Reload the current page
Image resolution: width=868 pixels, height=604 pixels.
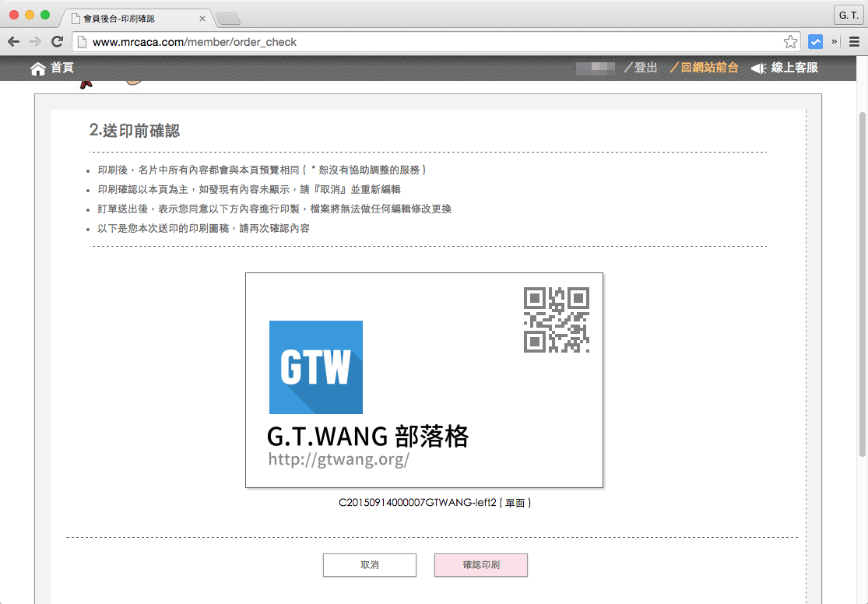click(x=57, y=42)
